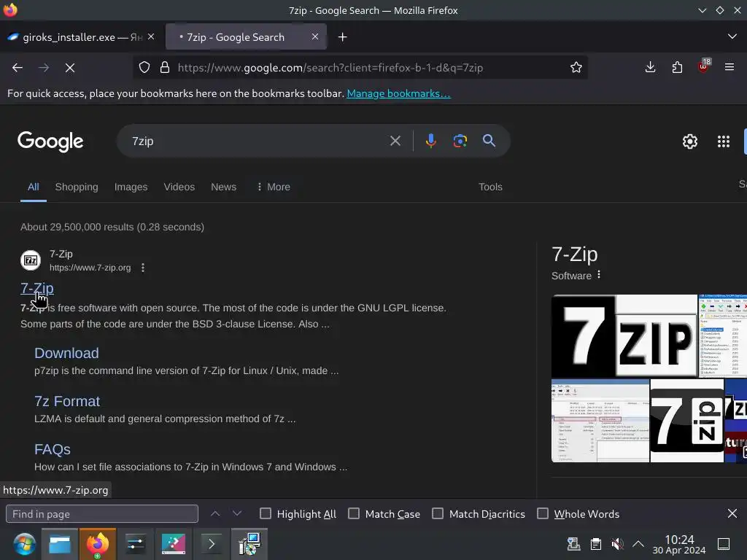Click the 7-Zip site favicon in result
Screen dimensions: 747x560
tap(31, 260)
